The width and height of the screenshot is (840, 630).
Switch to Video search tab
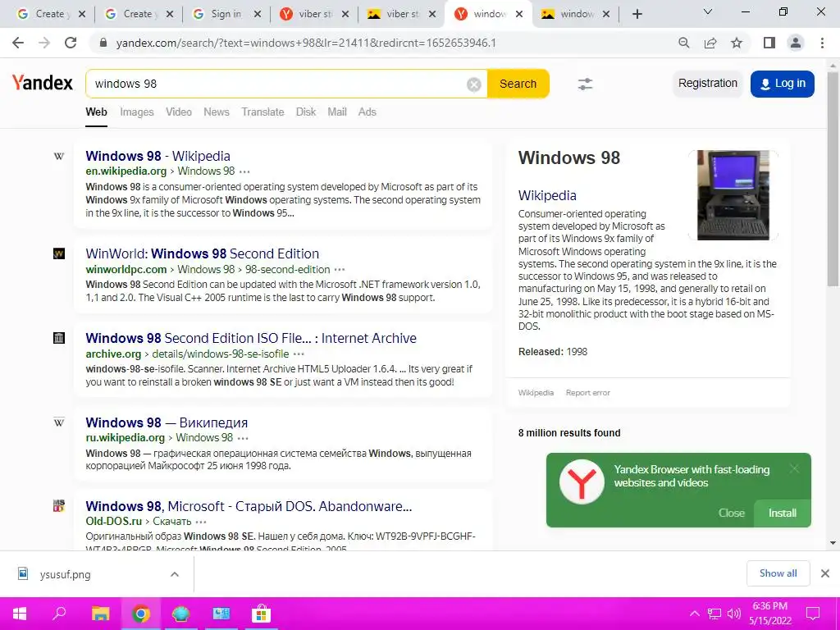pos(178,112)
